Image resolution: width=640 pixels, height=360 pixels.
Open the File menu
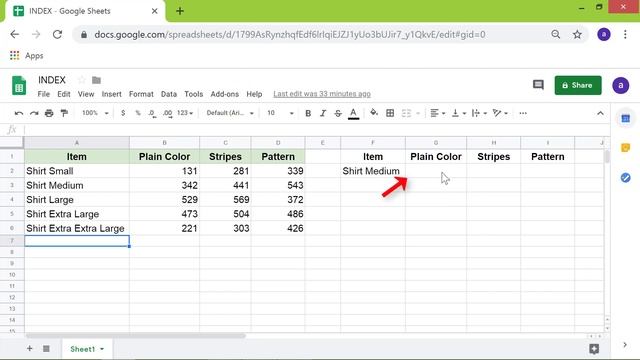pos(44,94)
